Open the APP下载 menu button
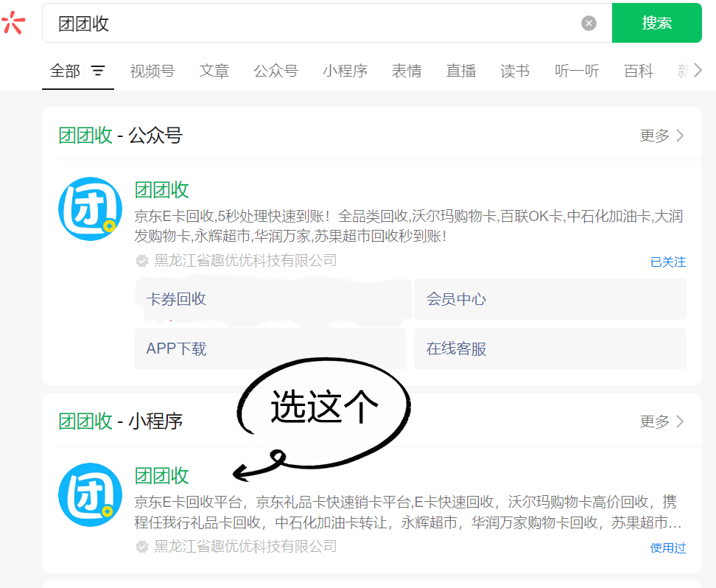Viewport: 716px width, 588px height. coord(270,349)
